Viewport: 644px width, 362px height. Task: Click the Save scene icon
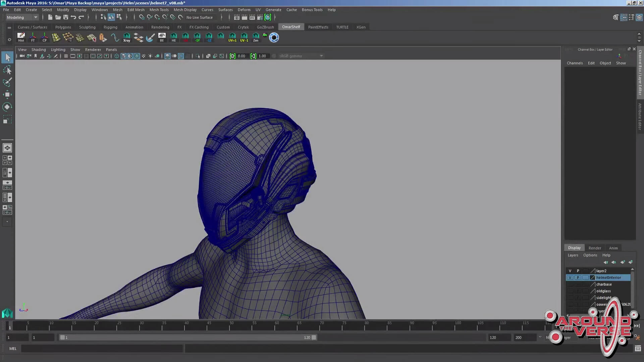pyautogui.click(x=66, y=17)
